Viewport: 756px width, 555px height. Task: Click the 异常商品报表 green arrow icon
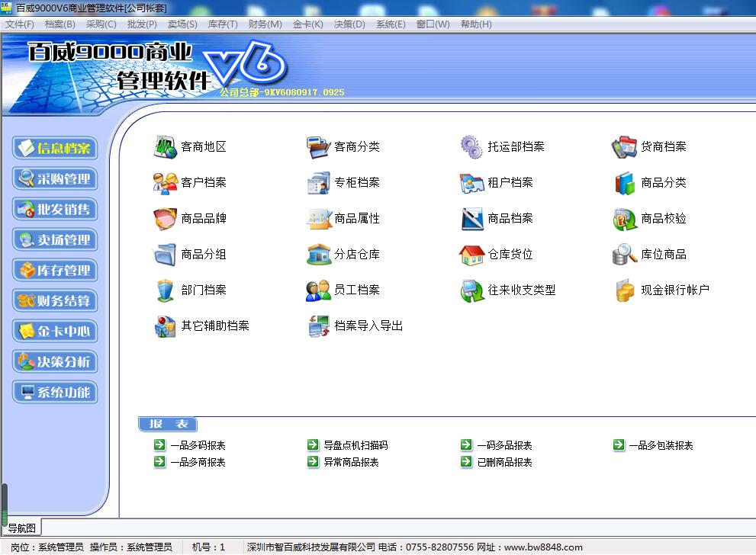[313, 461]
